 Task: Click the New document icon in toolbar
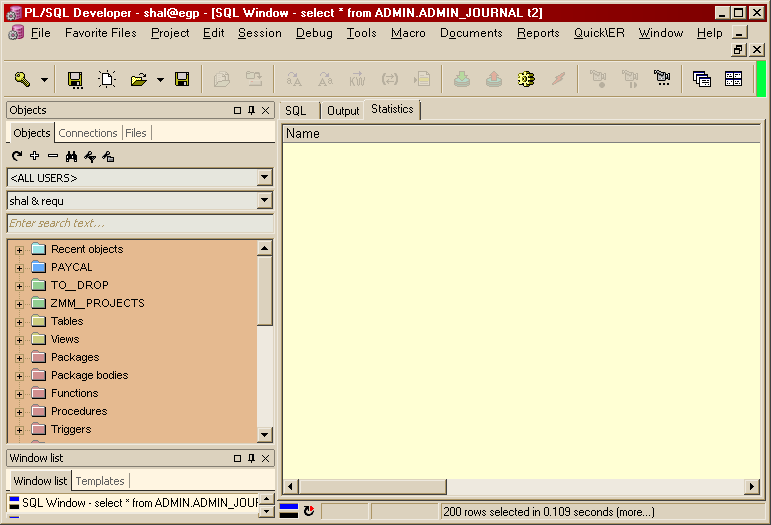click(107, 79)
